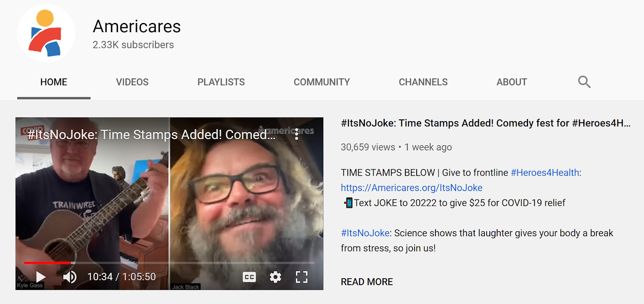Mute the video volume speaker icon

[x=70, y=277]
